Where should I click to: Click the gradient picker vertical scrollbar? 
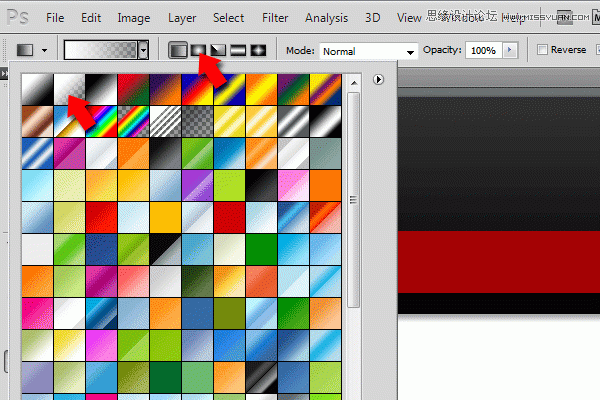[353, 200]
